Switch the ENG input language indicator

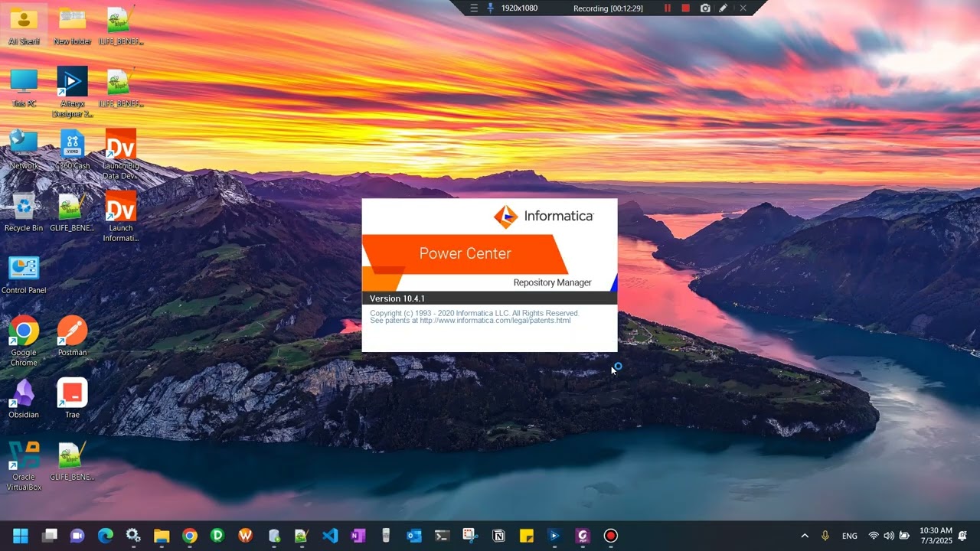[850, 536]
